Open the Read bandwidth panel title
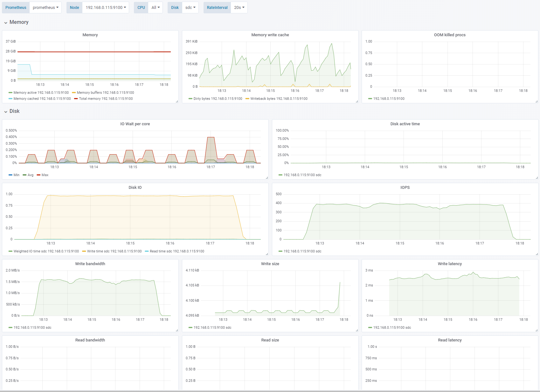Viewport: 540px width, 392px height. click(90, 340)
